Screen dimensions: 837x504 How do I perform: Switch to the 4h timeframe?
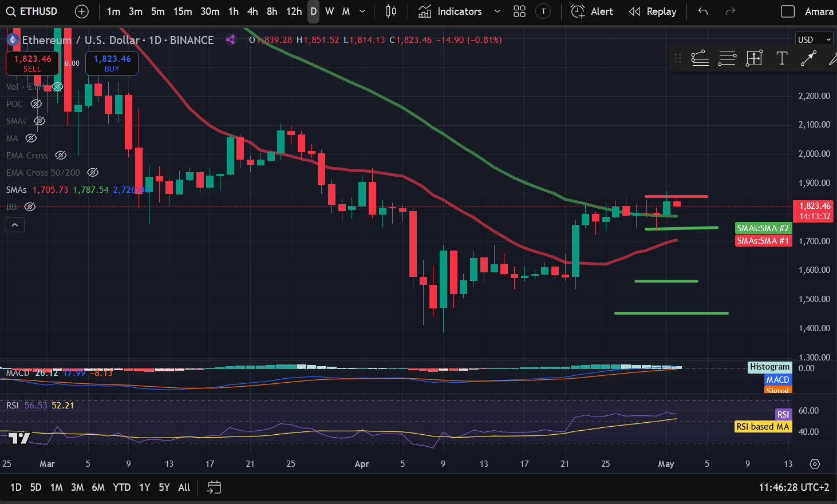coord(252,11)
